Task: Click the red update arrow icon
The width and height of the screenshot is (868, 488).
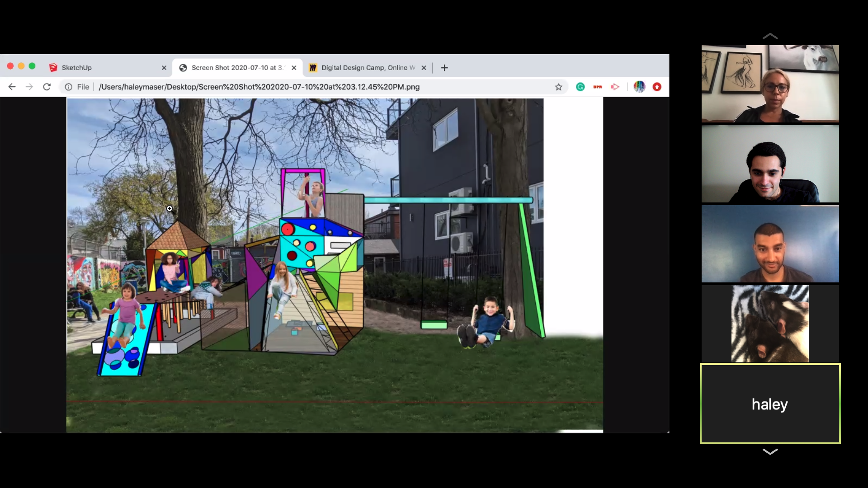Action: 657,87
